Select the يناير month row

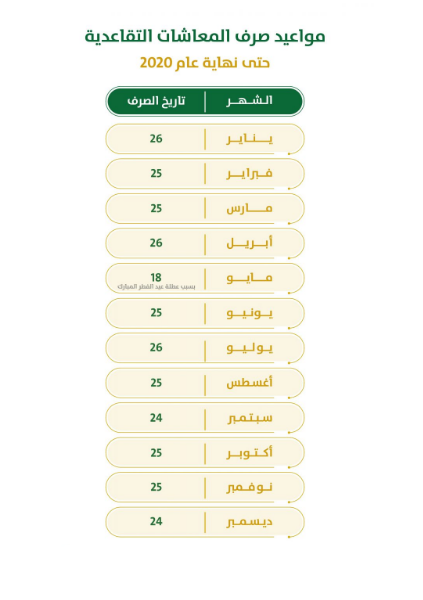coord(205,139)
